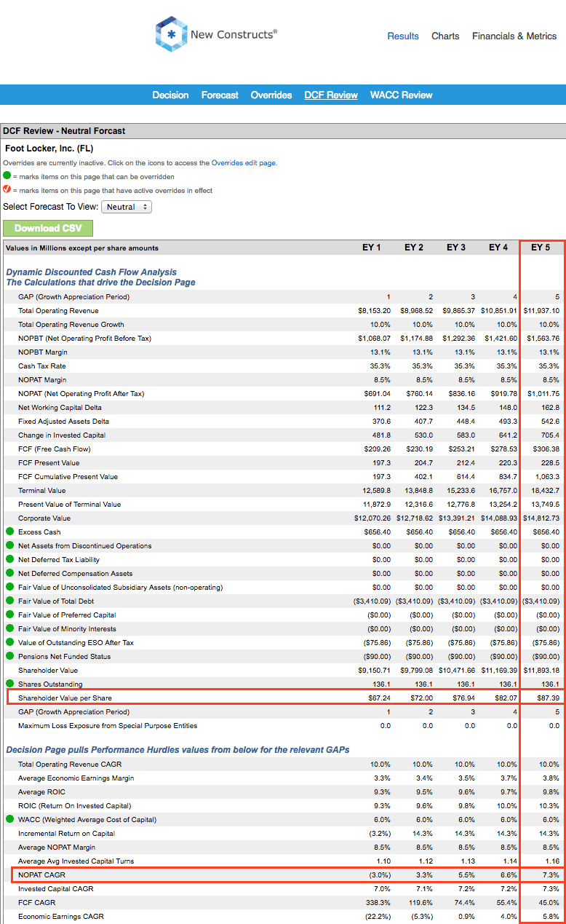Viewport: 566px width, 924px height.
Task: Click the $209.26 free cash flow value
Action: point(376,449)
